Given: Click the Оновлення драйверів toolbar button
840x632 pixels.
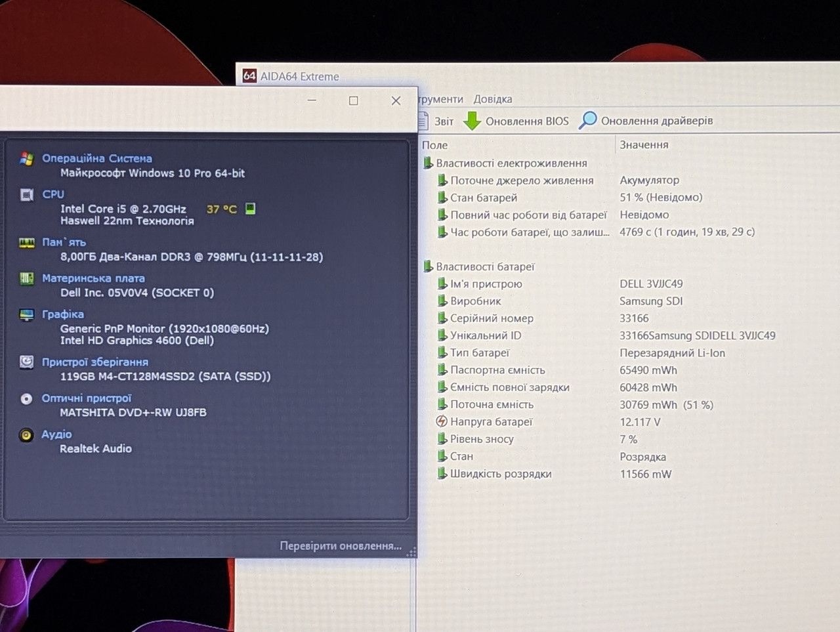Looking at the screenshot, I should coord(646,121).
